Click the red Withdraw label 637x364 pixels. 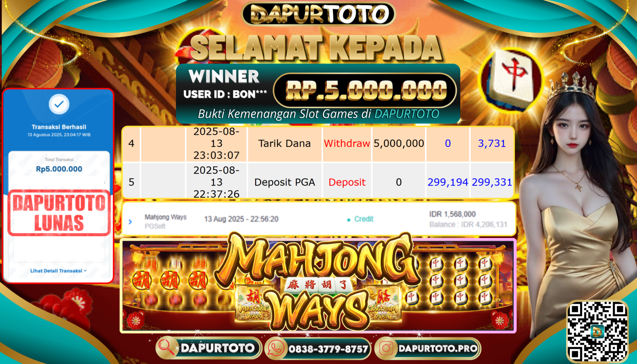tap(347, 144)
